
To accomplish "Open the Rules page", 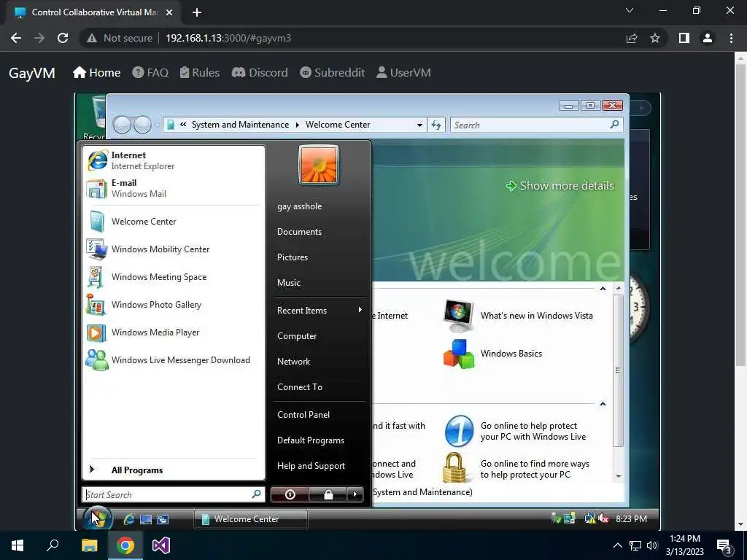I will coord(200,72).
